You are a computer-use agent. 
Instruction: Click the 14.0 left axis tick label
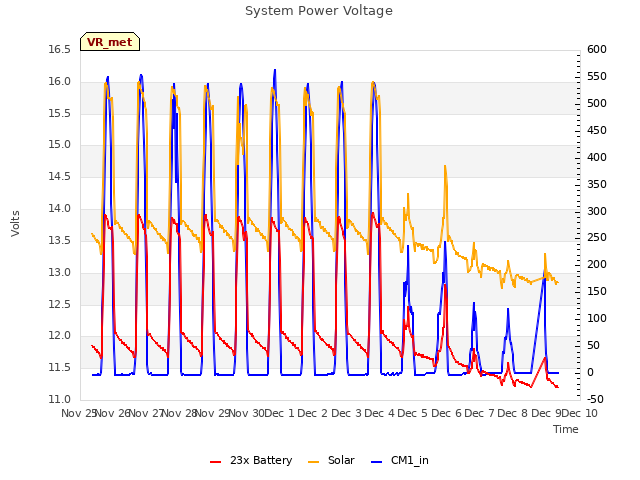[59, 209]
